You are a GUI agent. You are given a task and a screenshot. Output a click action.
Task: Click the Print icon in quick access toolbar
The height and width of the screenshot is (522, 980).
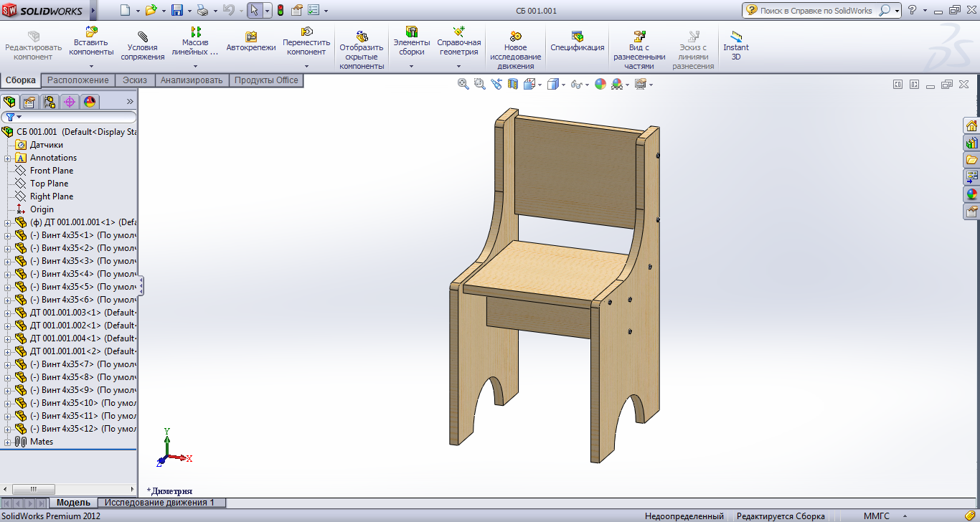point(202,10)
